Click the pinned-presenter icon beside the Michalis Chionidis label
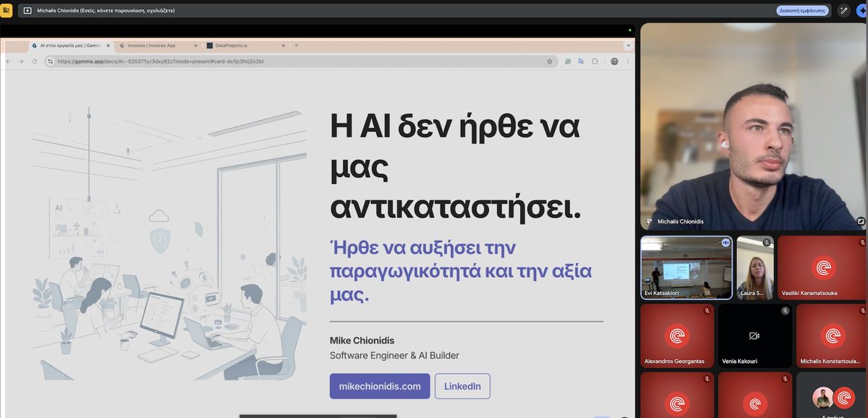Viewport: 868px width, 418px height. (x=650, y=221)
